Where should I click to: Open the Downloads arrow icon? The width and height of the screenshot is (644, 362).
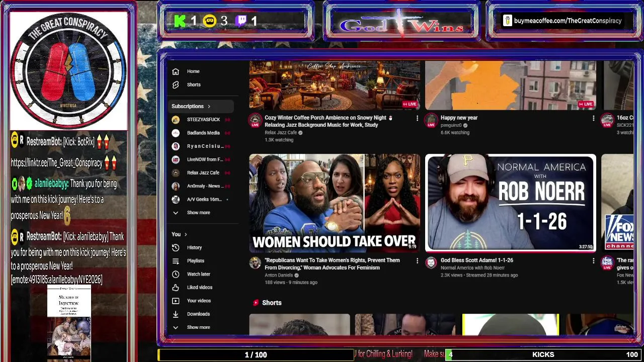pos(176,314)
